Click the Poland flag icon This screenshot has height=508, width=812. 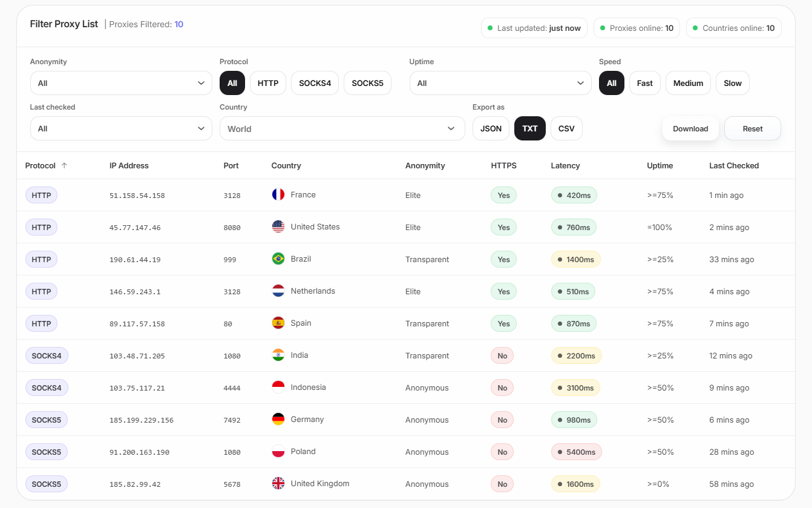click(278, 451)
